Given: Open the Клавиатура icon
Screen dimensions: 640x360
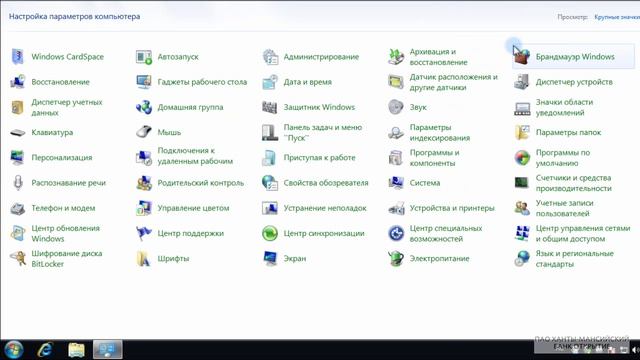Looking at the screenshot, I should 18,133.
